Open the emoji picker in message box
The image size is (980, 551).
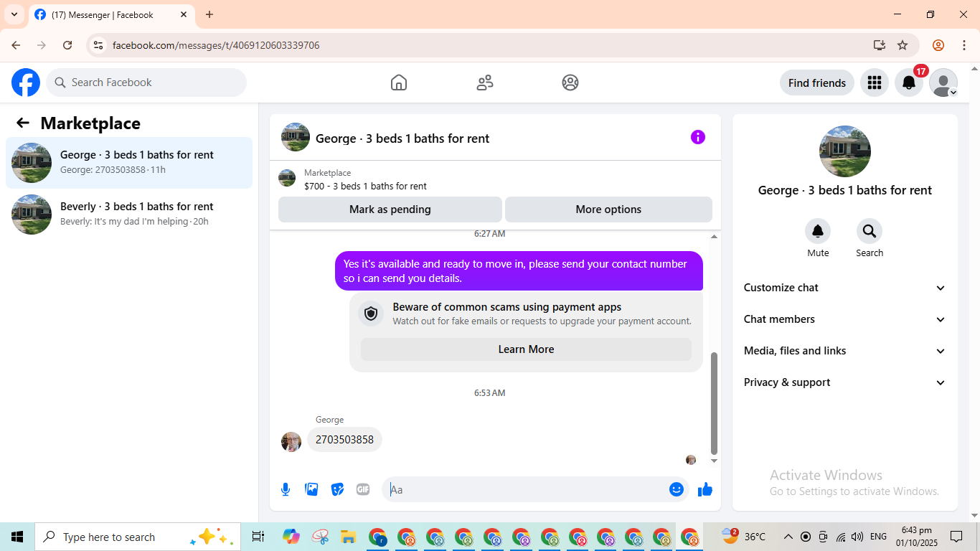677,489
